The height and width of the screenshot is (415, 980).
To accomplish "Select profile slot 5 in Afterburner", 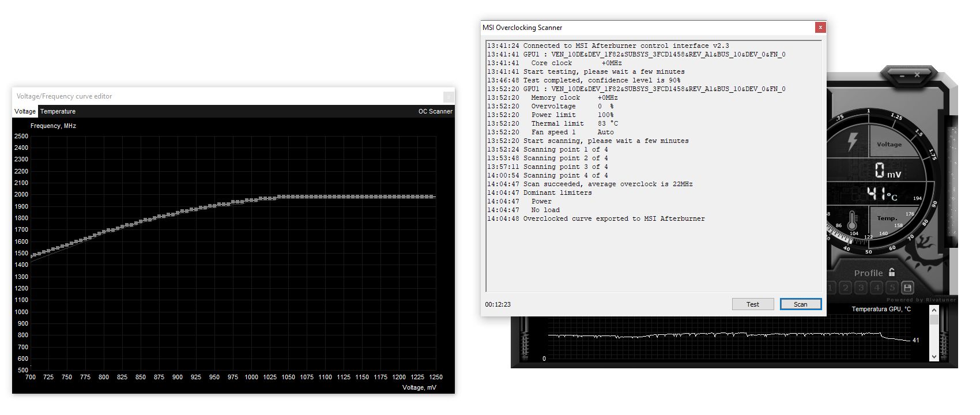I will coord(892,288).
